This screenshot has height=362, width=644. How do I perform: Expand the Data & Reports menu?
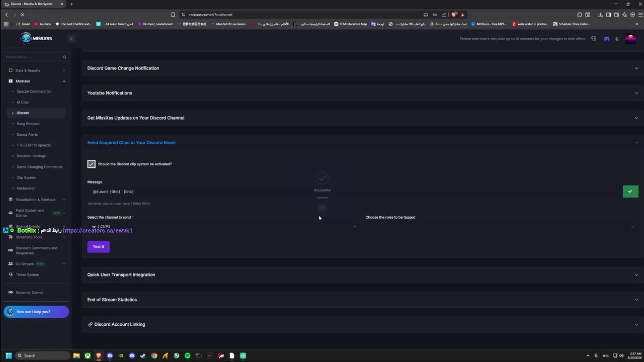(37, 70)
